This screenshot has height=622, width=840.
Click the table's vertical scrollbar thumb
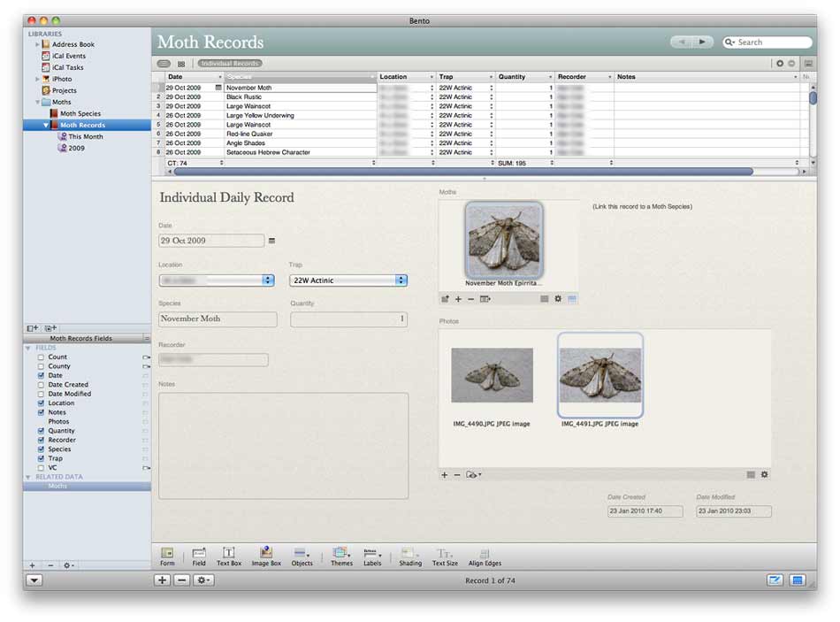point(813,98)
